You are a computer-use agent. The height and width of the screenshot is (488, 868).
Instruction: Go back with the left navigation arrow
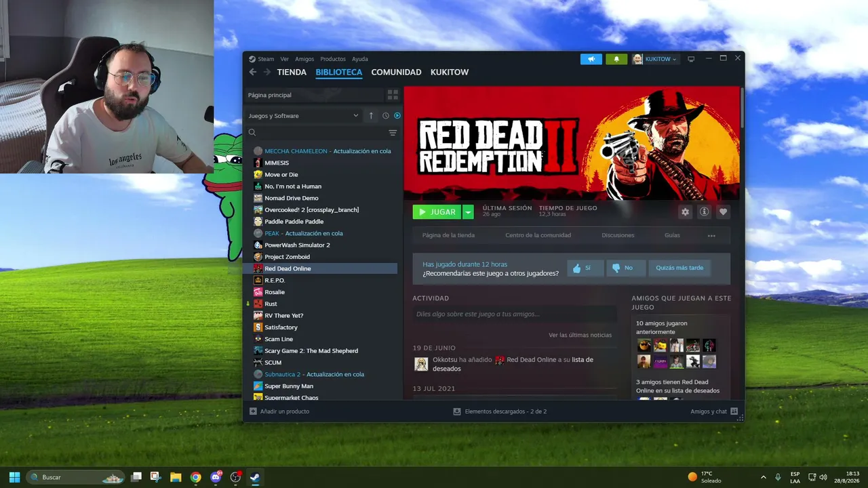tap(253, 72)
